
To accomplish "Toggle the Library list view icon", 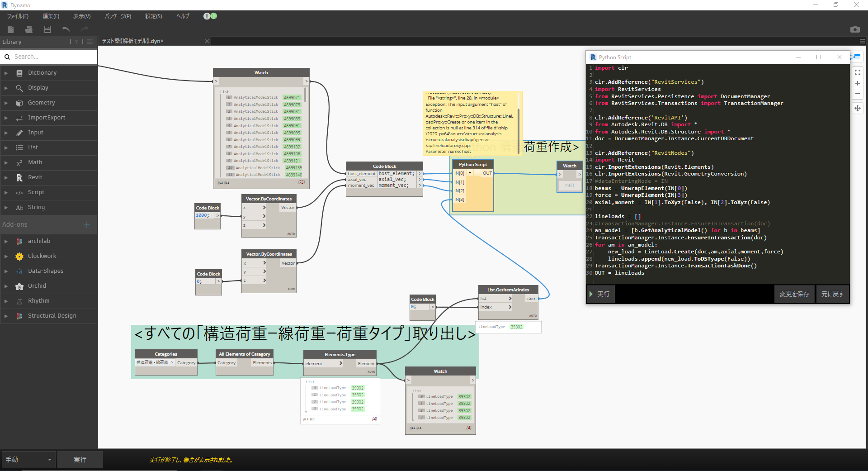I will click(90, 42).
